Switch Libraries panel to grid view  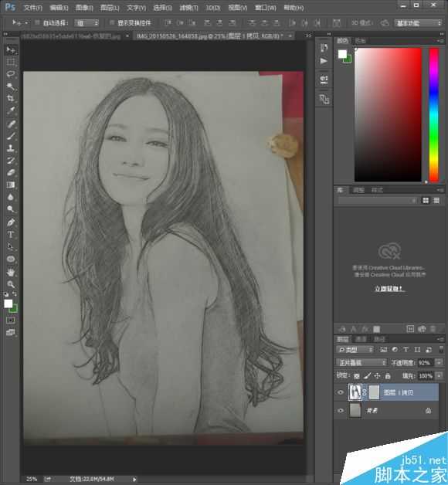tap(426, 201)
